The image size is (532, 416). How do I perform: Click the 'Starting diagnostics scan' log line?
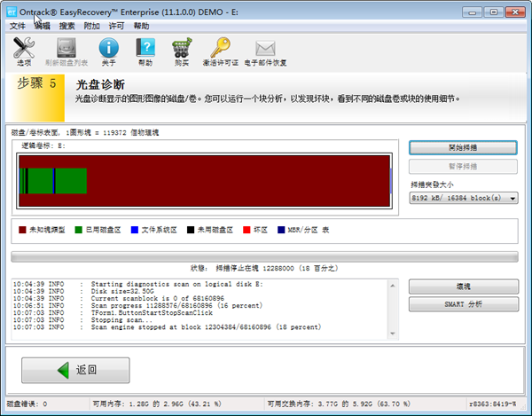(x=138, y=285)
